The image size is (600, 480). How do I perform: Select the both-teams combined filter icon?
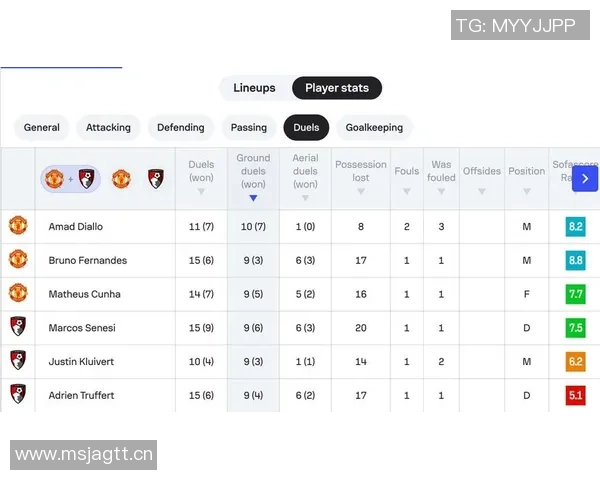click(70, 179)
